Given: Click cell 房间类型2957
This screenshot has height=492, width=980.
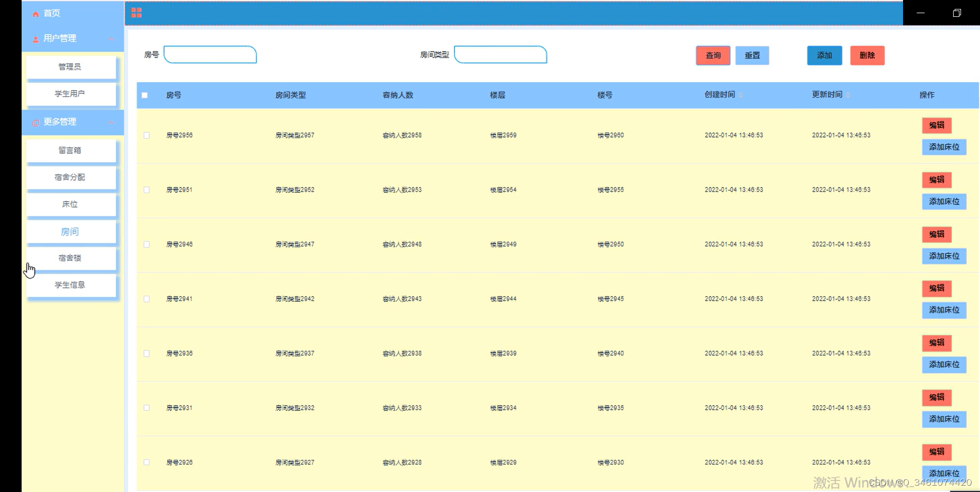Looking at the screenshot, I should point(295,135).
